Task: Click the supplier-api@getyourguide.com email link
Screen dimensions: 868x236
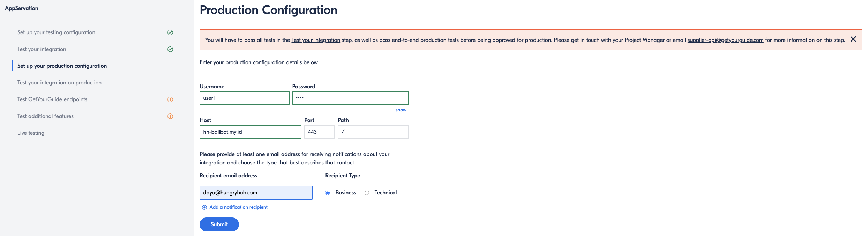Action: [725, 40]
